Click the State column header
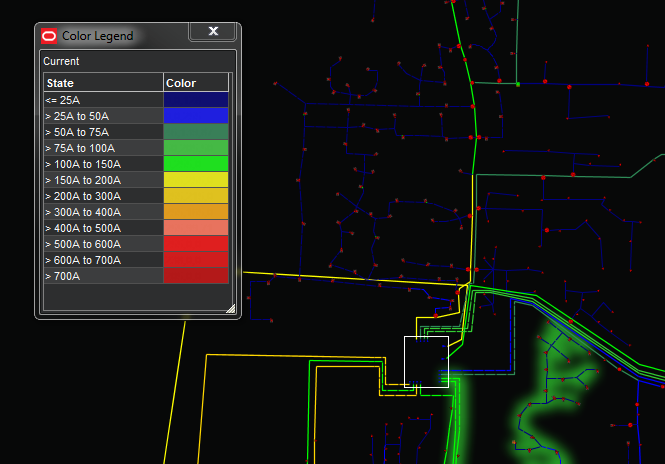 point(103,83)
